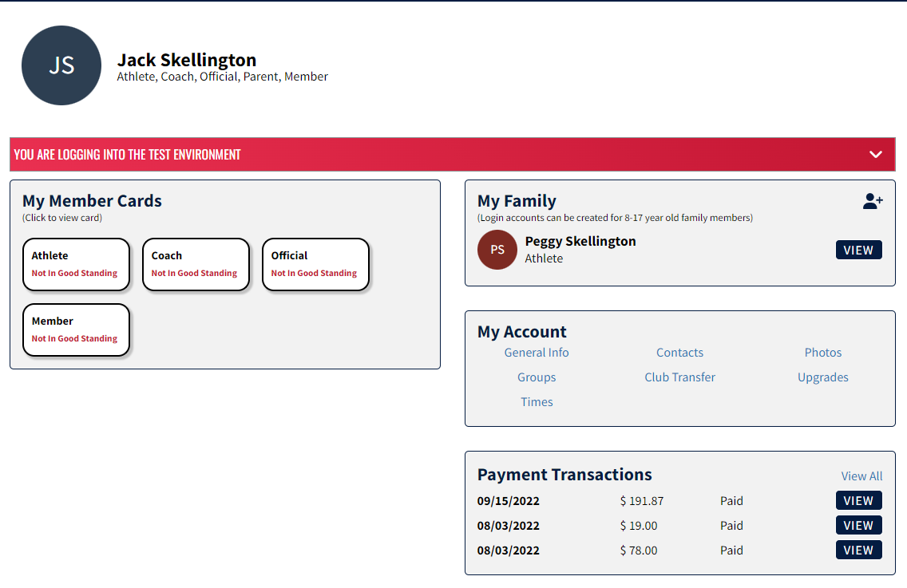This screenshot has height=588, width=907.
Task: Open the Member card
Action: [76, 330]
